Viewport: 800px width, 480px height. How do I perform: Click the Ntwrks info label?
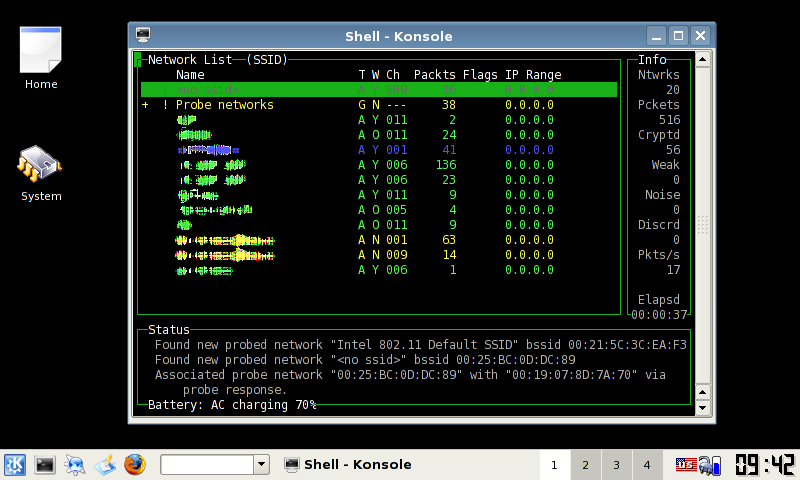click(x=659, y=75)
